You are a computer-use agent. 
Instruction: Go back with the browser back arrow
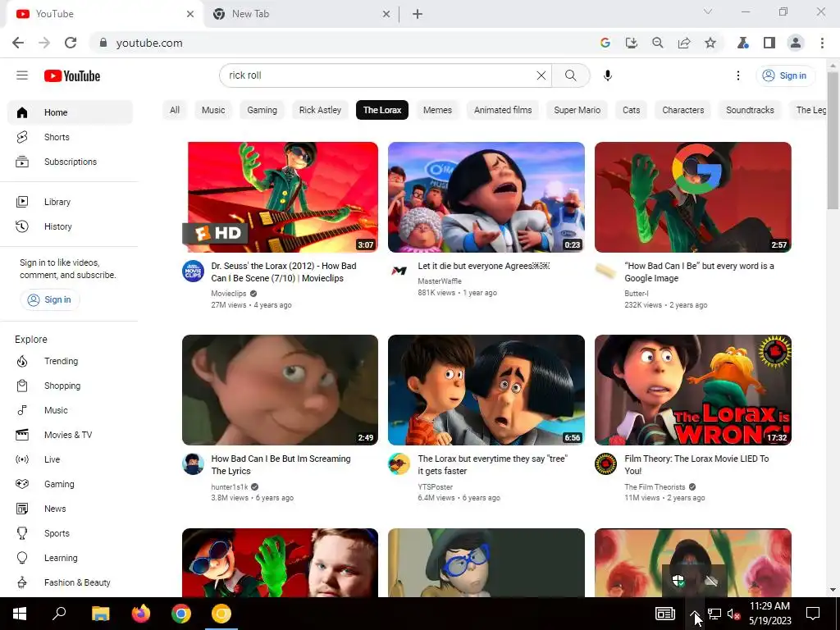(x=18, y=43)
